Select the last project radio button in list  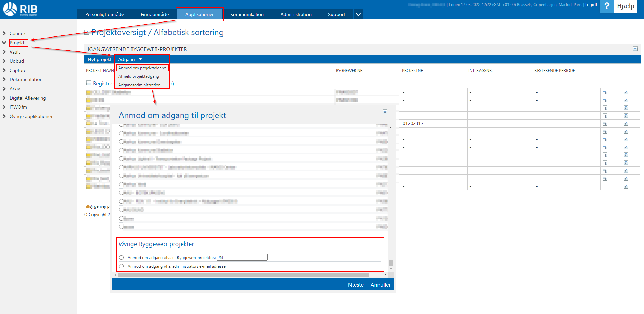coord(121,227)
